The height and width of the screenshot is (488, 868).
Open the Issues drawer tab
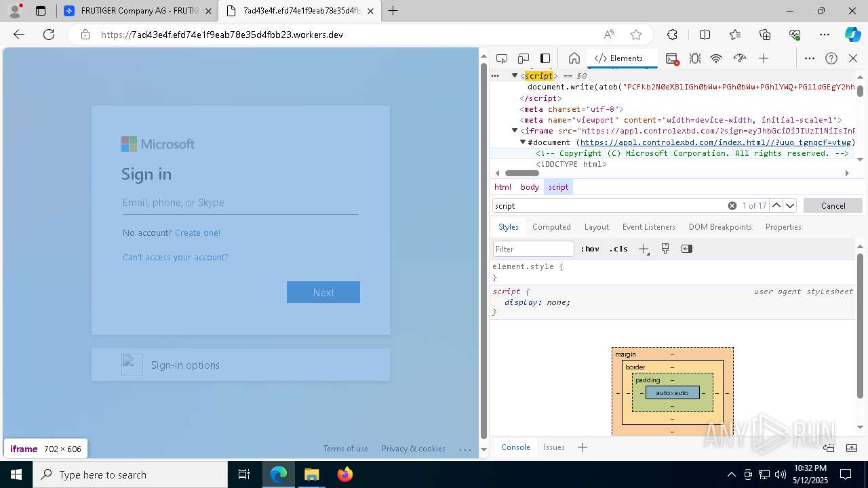coord(554,447)
